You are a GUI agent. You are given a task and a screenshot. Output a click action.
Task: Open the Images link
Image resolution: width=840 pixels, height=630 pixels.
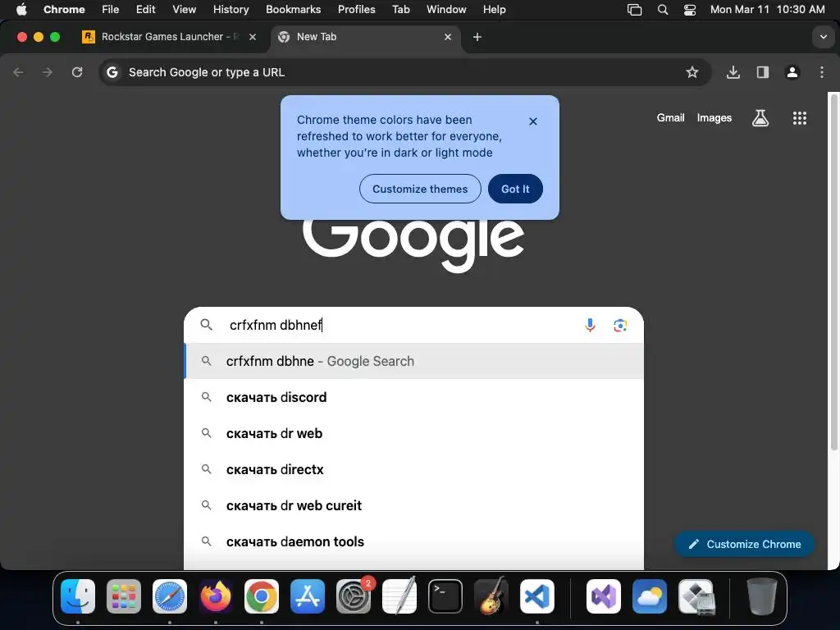pyautogui.click(x=714, y=118)
